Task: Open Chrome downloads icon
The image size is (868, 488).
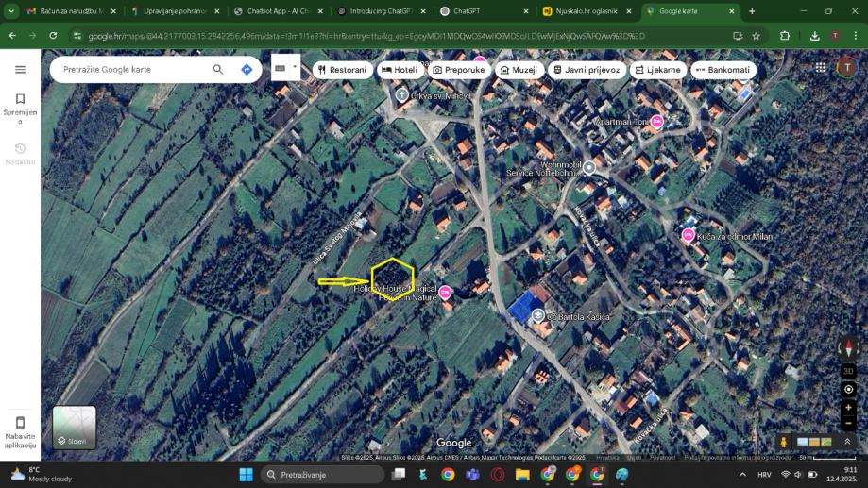Action: click(814, 36)
